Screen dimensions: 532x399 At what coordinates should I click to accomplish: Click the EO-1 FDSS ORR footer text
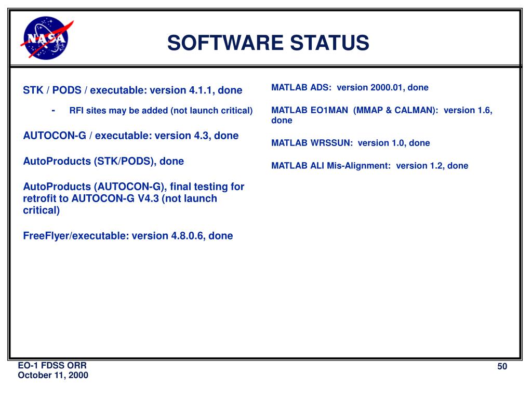[52, 365]
